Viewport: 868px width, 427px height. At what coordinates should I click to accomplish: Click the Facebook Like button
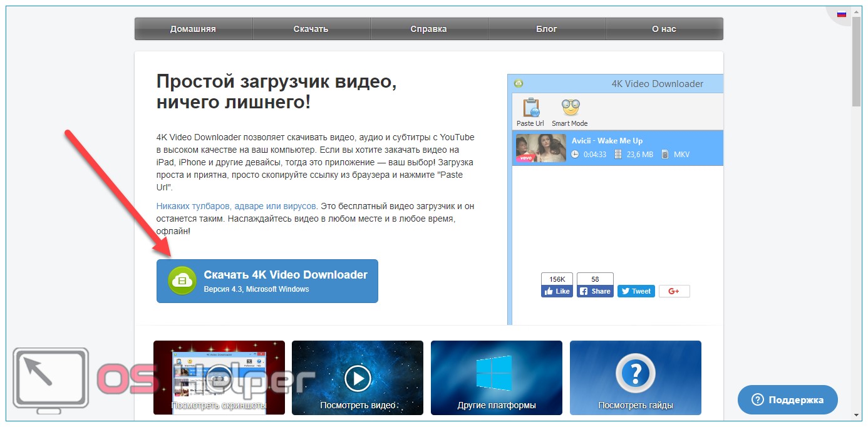click(557, 291)
